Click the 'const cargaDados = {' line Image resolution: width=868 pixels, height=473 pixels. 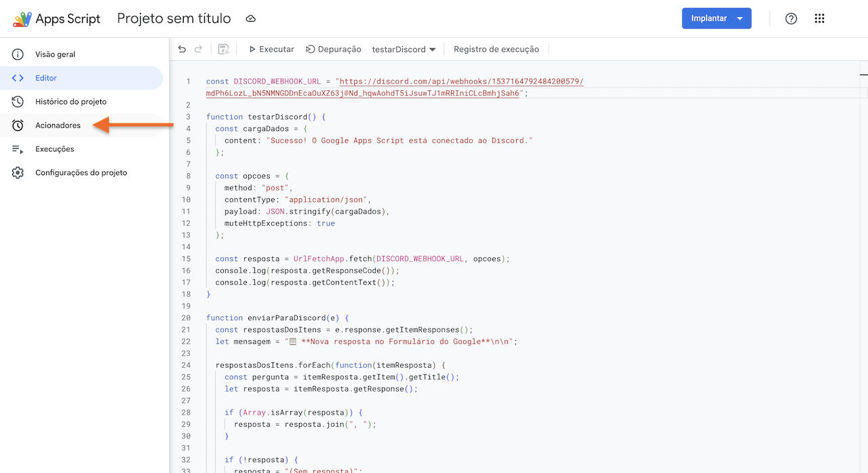261,128
